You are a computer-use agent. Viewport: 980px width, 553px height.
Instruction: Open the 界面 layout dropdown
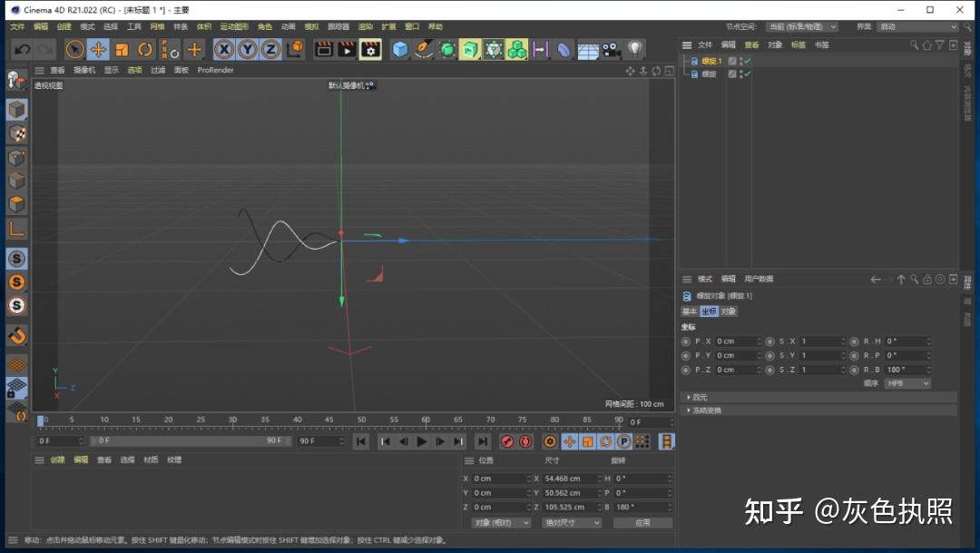click(917, 27)
